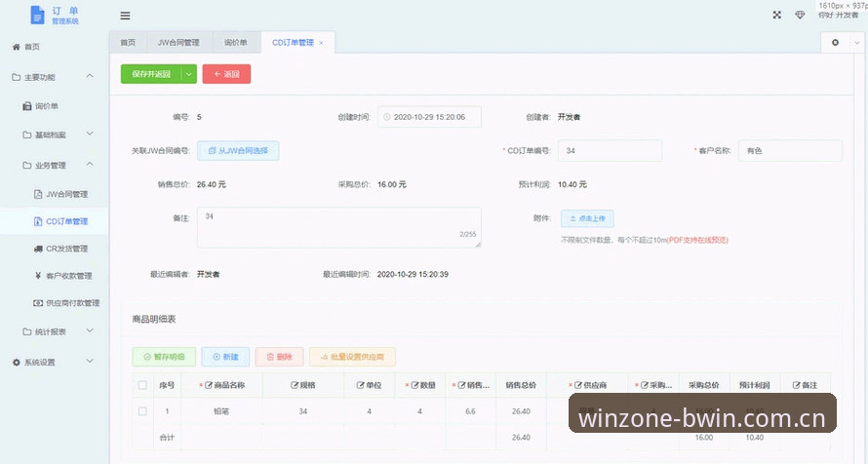Click the 数量 column header
This screenshot has height=464, width=868.
(420, 385)
